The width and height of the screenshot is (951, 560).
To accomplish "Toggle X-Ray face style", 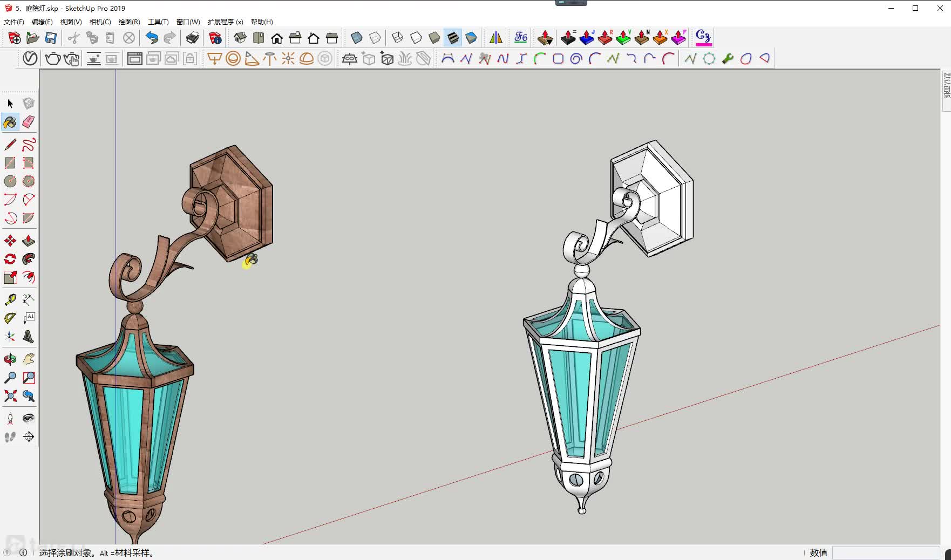I will tap(357, 38).
